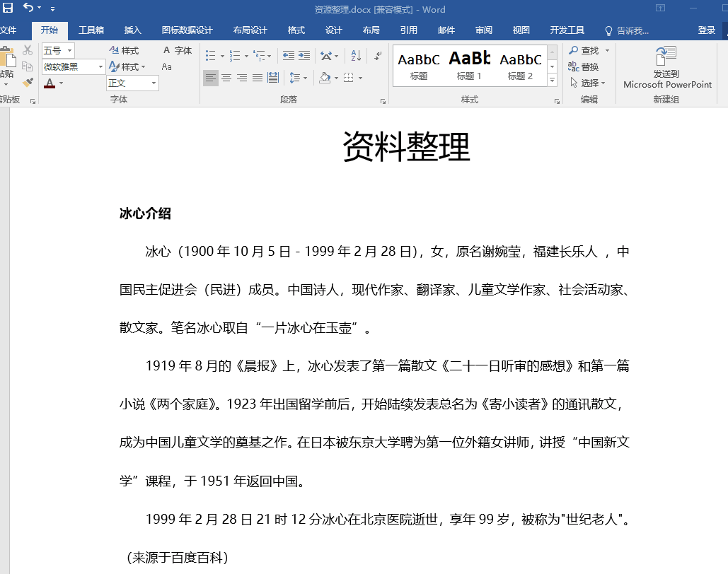Activate the Format Painter brush
Screen dimensions: 728x574
coord(28,83)
